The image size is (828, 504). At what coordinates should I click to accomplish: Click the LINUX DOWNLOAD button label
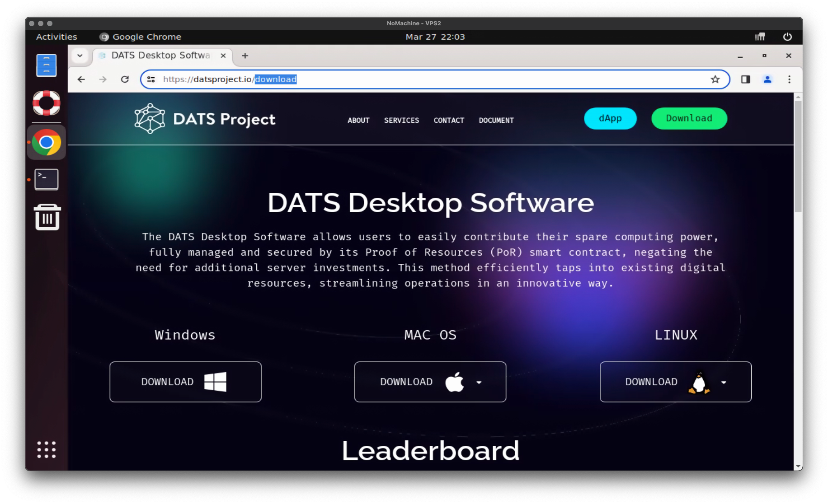tap(651, 382)
